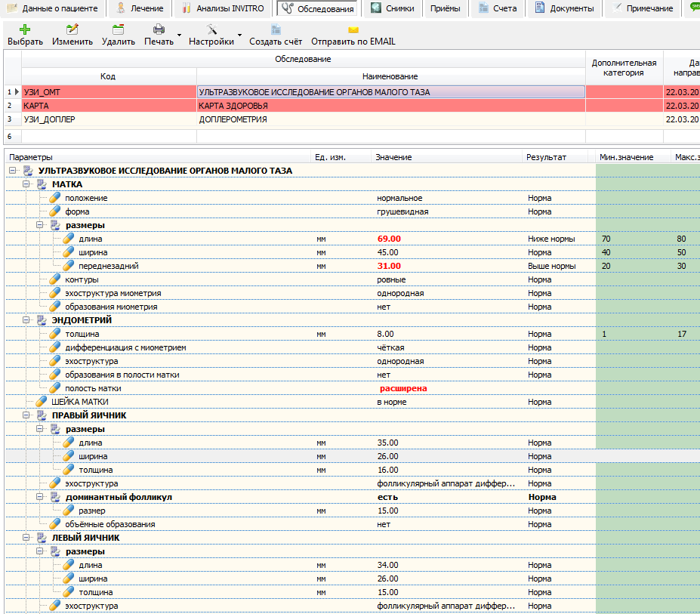Screen dimensions: 700x614
Task: Open the Счета tab
Action: tap(498, 8)
